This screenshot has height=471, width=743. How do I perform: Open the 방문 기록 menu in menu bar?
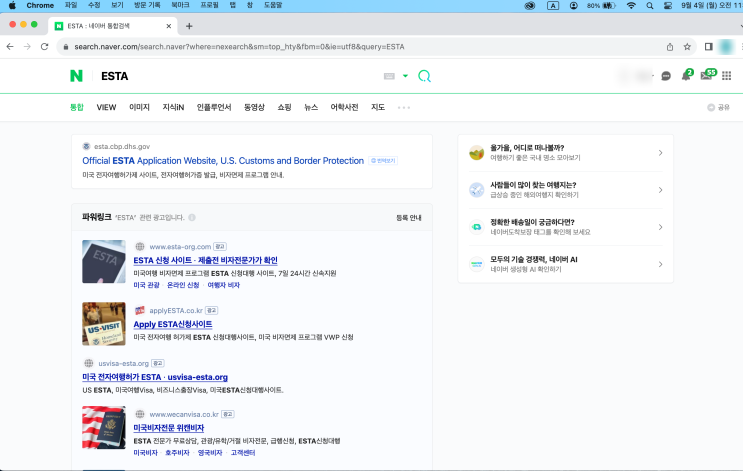(x=147, y=5)
